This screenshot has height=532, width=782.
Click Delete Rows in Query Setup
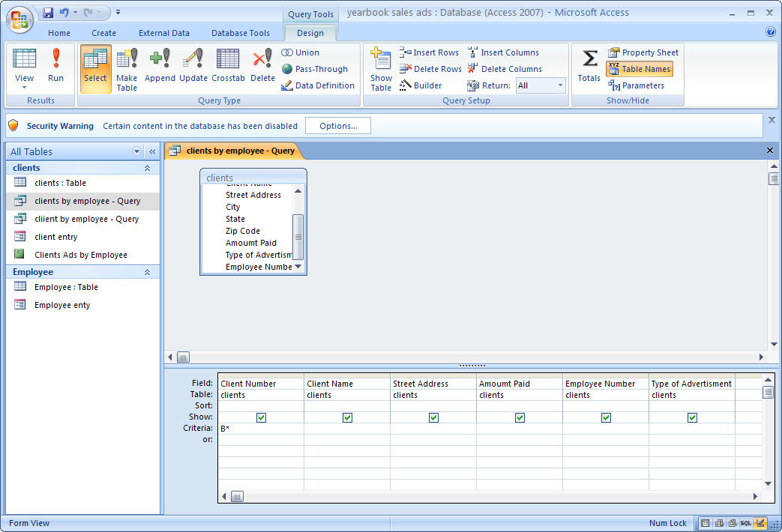click(x=430, y=69)
